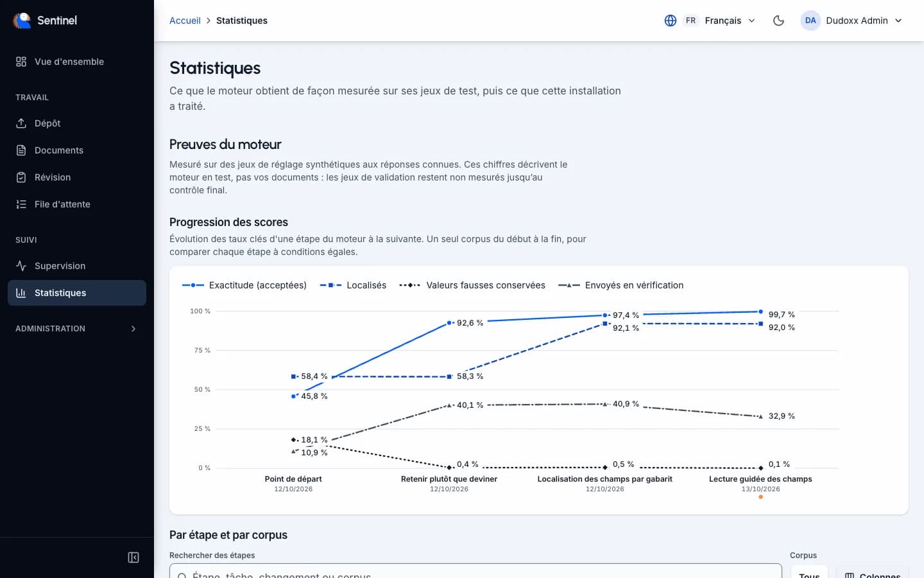Select the Révision clipboard icon
924x578 pixels.
(x=21, y=177)
